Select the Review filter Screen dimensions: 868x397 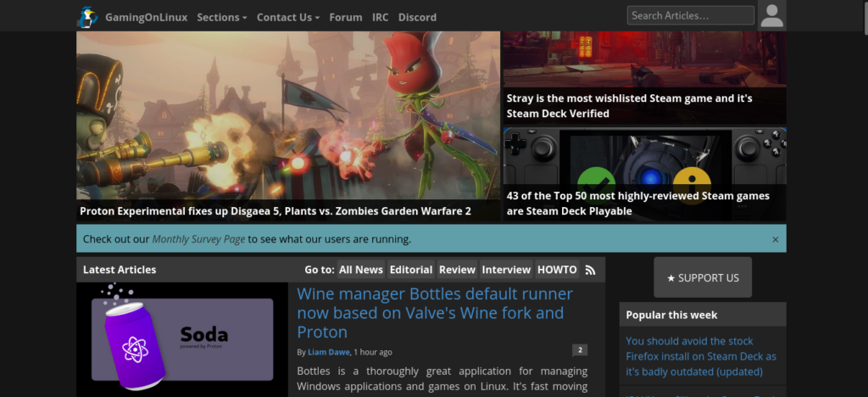point(457,270)
